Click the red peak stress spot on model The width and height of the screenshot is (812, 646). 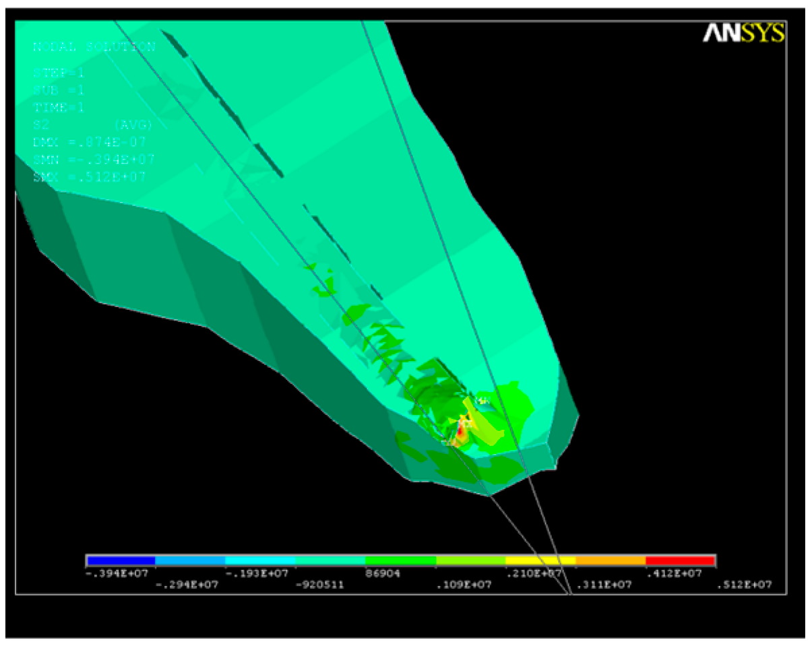tap(460, 428)
